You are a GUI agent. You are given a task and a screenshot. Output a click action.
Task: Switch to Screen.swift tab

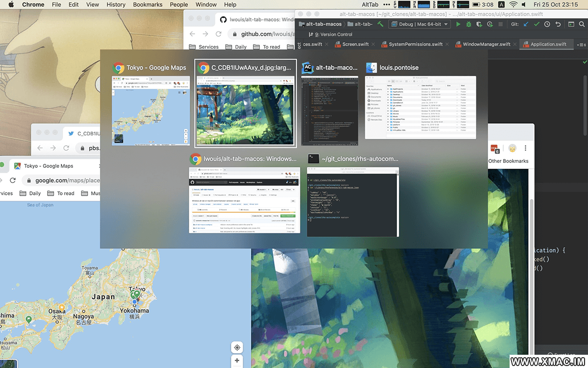coord(355,44)
